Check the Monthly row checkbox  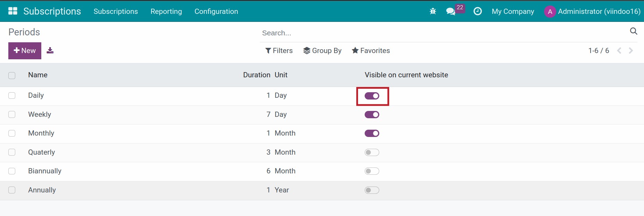[12, 133]
